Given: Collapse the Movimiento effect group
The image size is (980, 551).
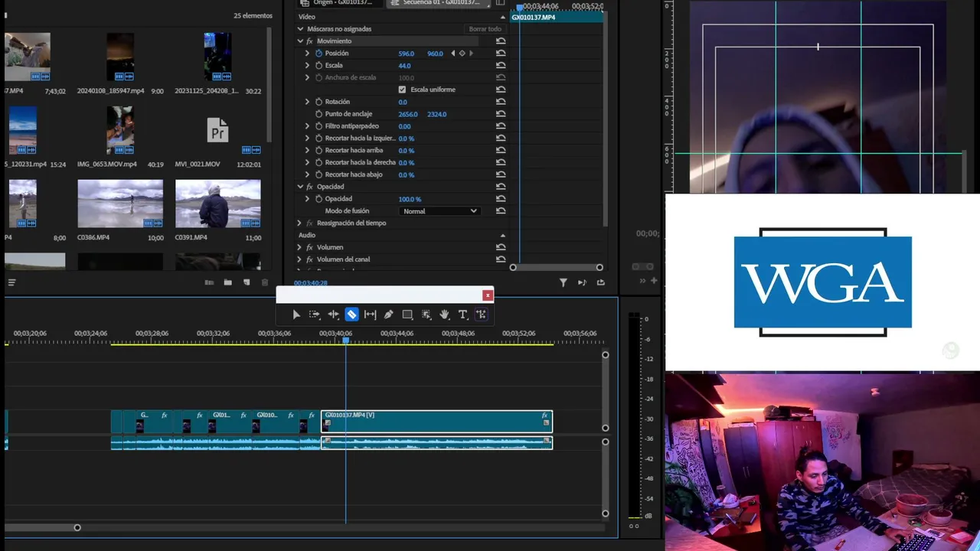Looking at the screenshot, I should point(300,41).
